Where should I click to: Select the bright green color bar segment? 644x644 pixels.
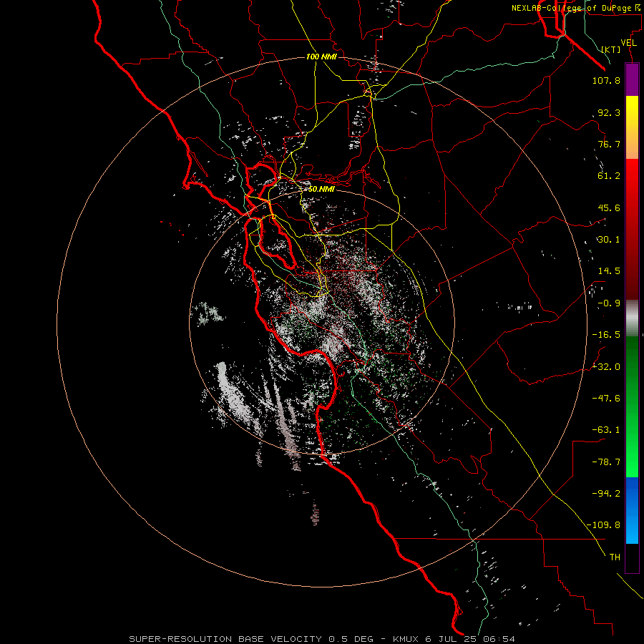coord(632,406)
